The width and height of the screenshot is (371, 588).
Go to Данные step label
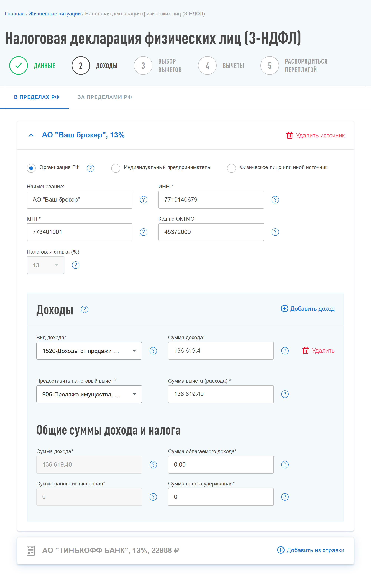[44, 66]
